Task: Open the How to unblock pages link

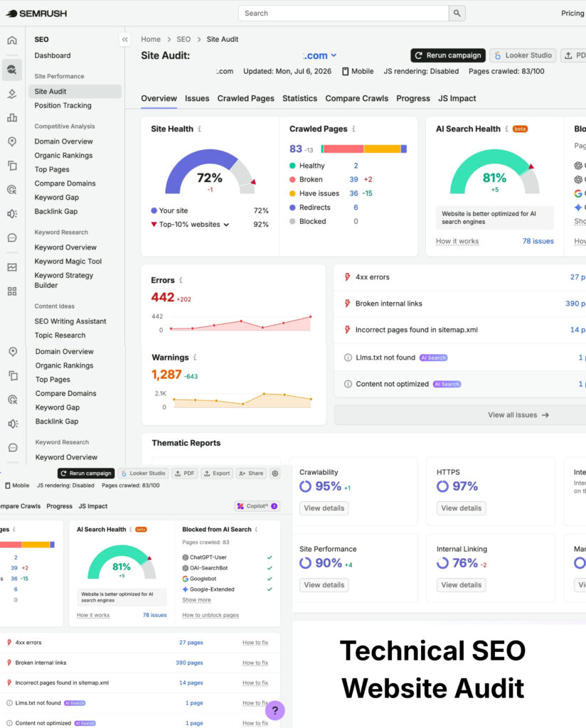Action: tap(211, 615)
